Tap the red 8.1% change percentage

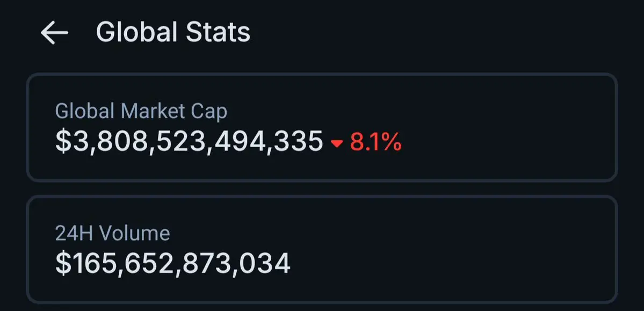click(x=375, y=142)
